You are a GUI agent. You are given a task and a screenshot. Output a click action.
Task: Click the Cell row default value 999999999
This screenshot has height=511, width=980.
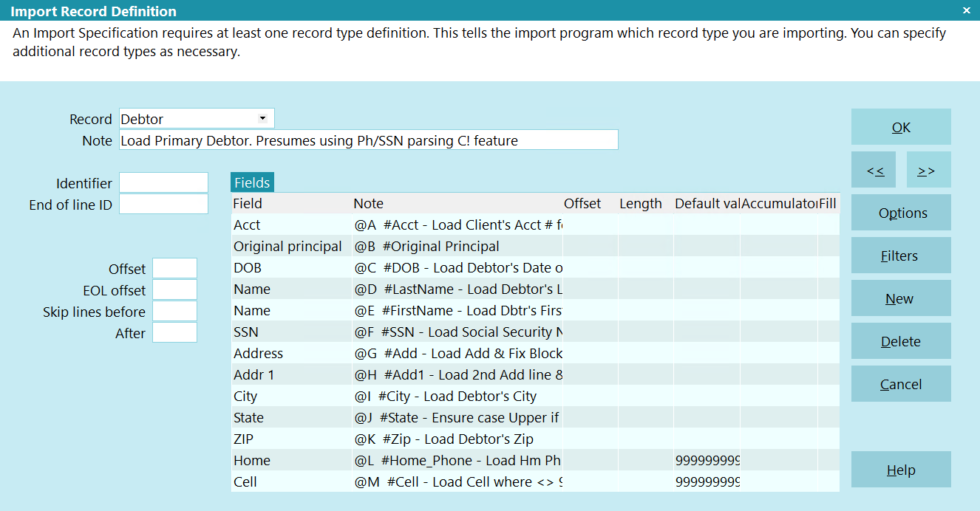[707, 481]
